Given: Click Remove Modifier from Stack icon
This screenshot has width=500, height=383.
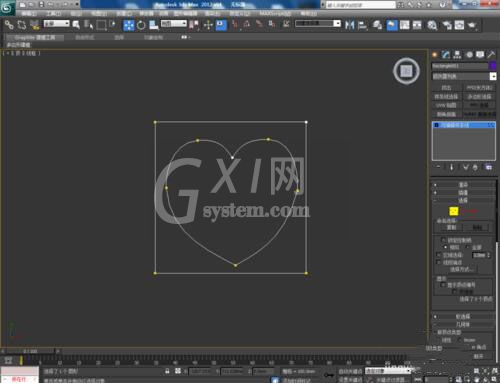Looking at the screenshot, I should click(x=475, y=167).
